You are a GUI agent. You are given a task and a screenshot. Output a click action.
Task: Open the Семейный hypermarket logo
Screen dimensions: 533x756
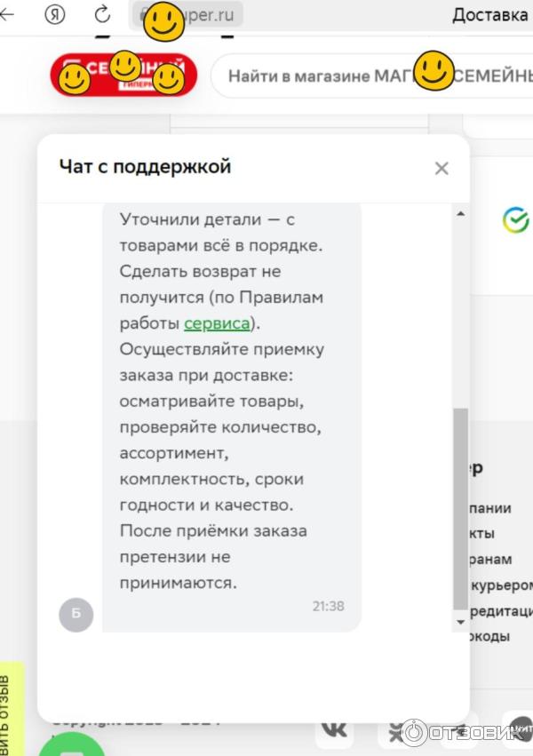coord(123,76)
